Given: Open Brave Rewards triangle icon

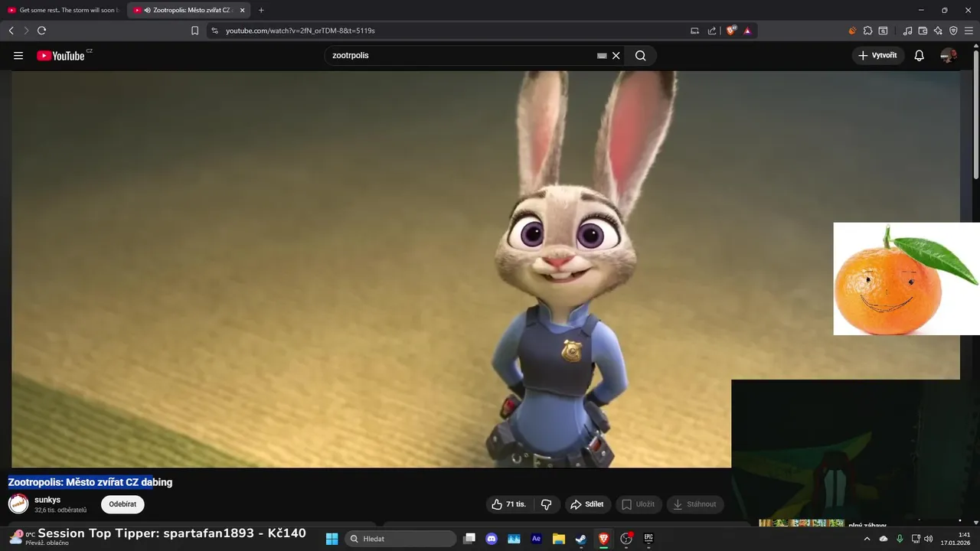Looking at the screenshot, I should click(747, 31).
